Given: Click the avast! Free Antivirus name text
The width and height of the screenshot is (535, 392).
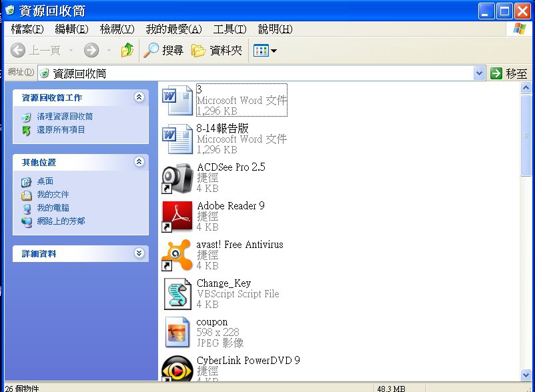Looking at the screenshot, I should (240, 245).
